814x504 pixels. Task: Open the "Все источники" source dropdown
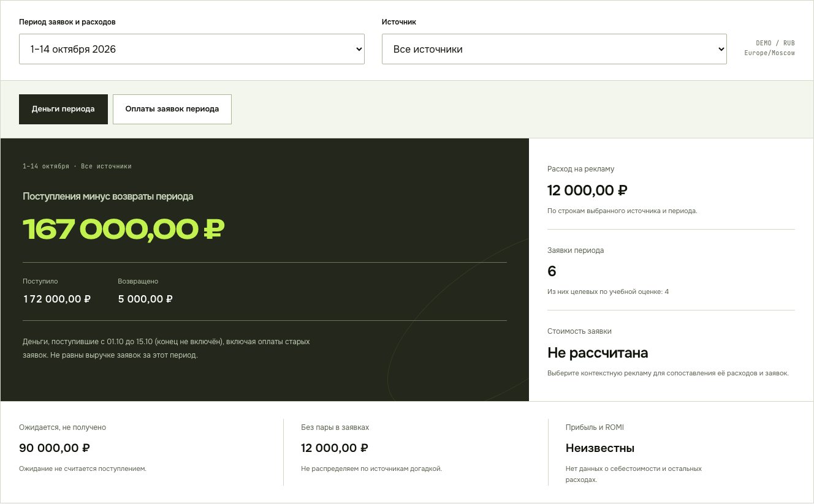pyautogui.click(x=554, y=49)
